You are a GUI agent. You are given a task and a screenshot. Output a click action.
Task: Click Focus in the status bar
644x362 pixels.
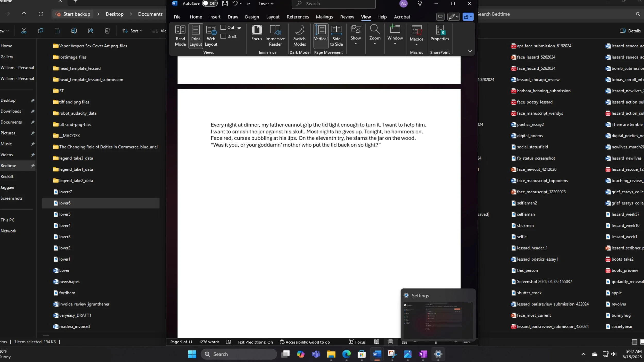(357, 342)
